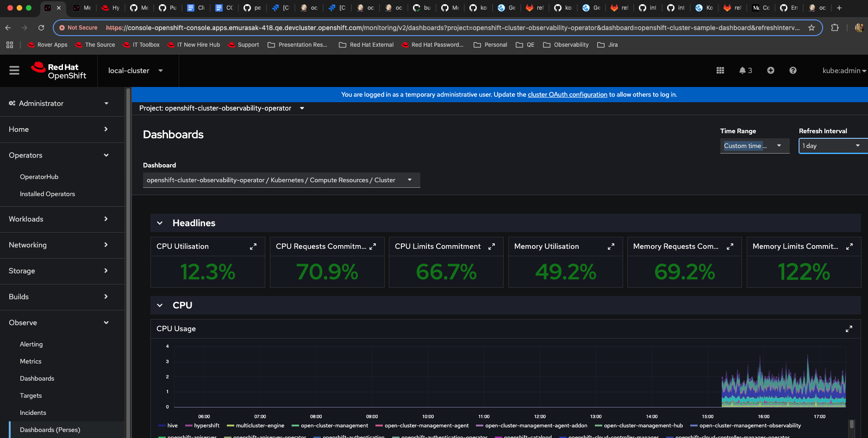Navigate to Metrics under Observe
The height and width of the screenshot is (438, 868).
31,361
